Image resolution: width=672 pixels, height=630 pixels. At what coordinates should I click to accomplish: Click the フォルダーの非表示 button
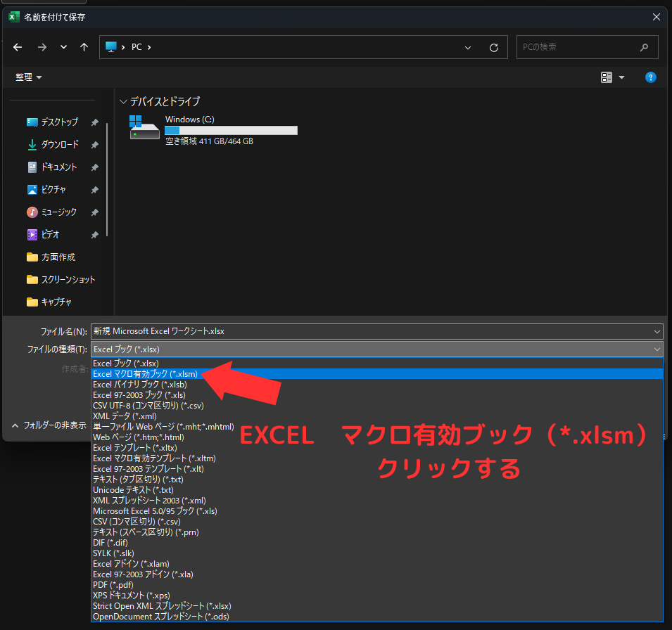click(x=53, y=425)
